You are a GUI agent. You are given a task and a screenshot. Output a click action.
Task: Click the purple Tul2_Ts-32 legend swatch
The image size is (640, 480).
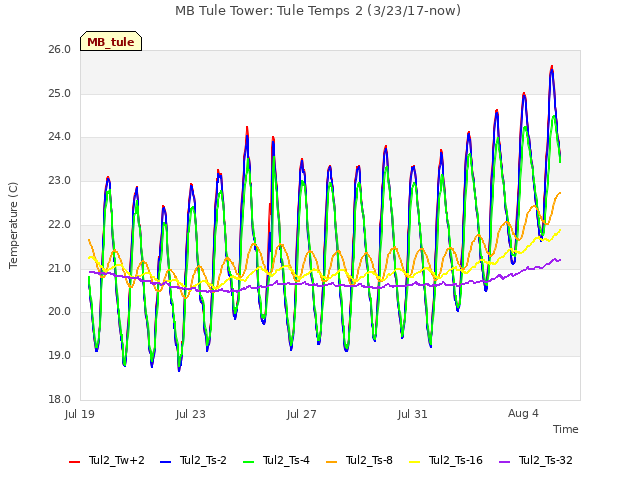coord(504,462)
